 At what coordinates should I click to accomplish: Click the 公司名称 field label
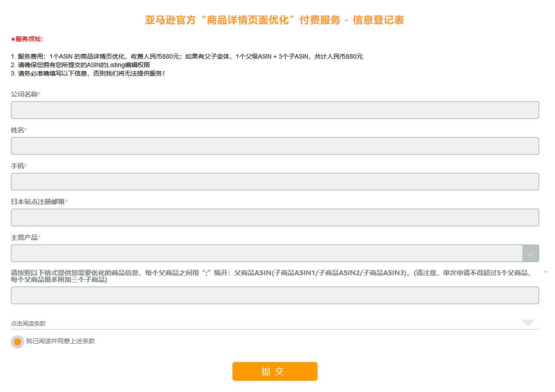24,94
